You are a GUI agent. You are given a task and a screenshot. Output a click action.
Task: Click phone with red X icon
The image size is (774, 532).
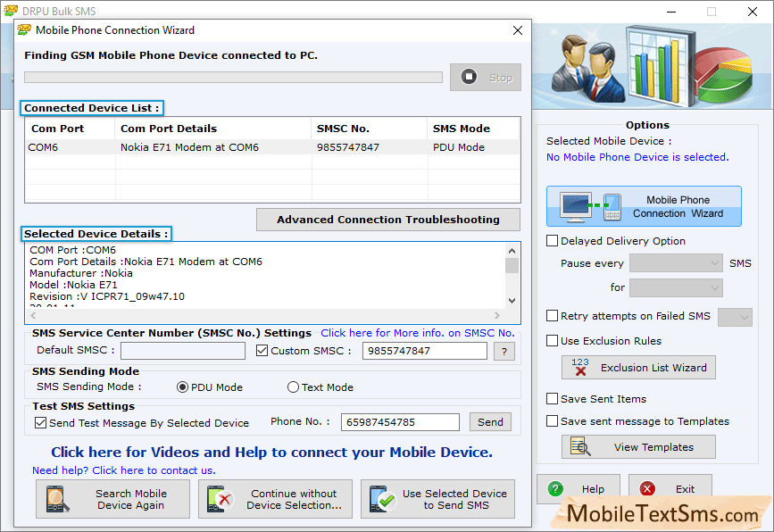click(x=220, y=499)
